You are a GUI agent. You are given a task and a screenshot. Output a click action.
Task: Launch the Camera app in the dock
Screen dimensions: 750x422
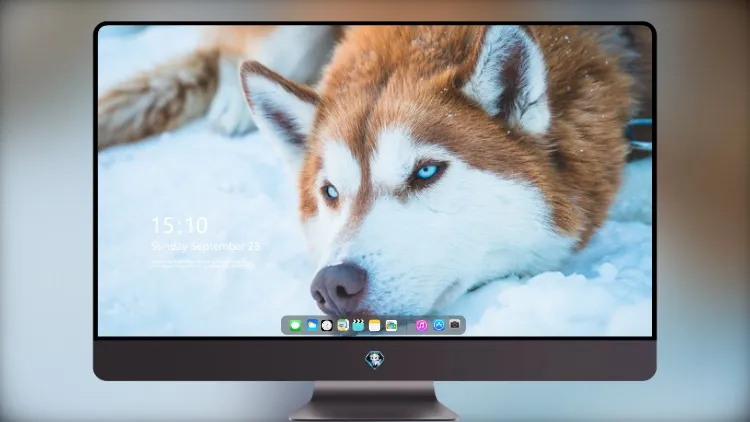[455, 325]
